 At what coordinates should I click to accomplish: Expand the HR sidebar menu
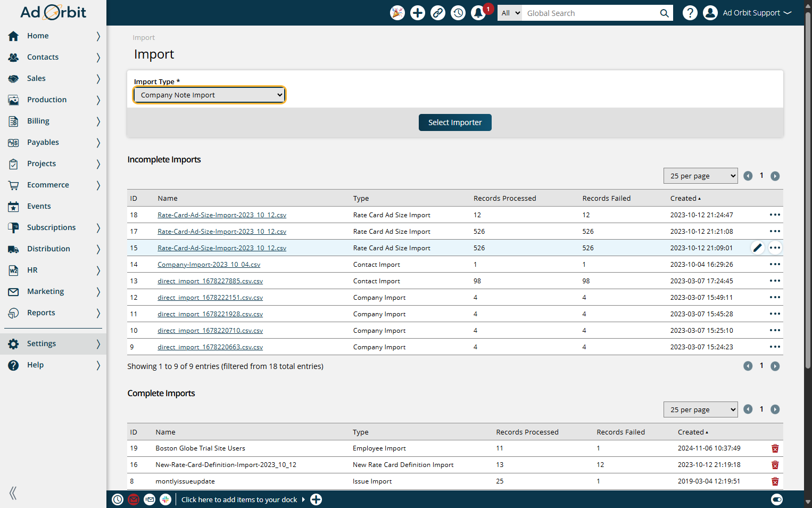click(x=98, y=270)
